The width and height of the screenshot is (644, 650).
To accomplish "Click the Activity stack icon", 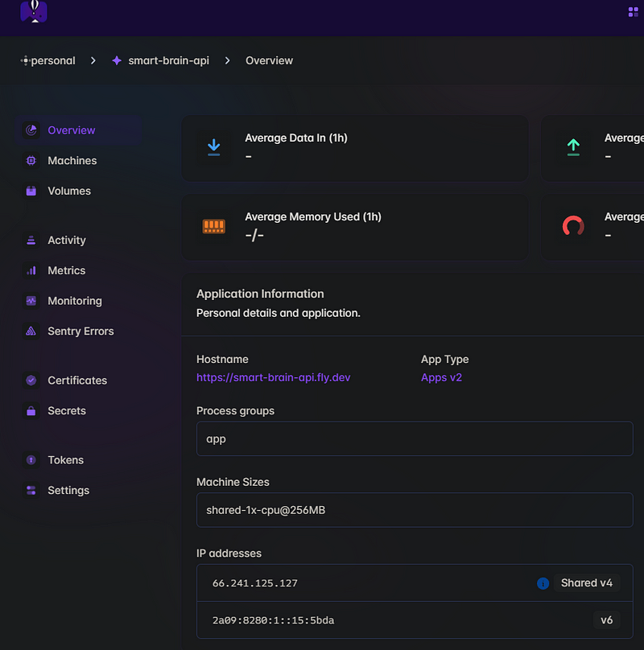I will click(31, 240).
